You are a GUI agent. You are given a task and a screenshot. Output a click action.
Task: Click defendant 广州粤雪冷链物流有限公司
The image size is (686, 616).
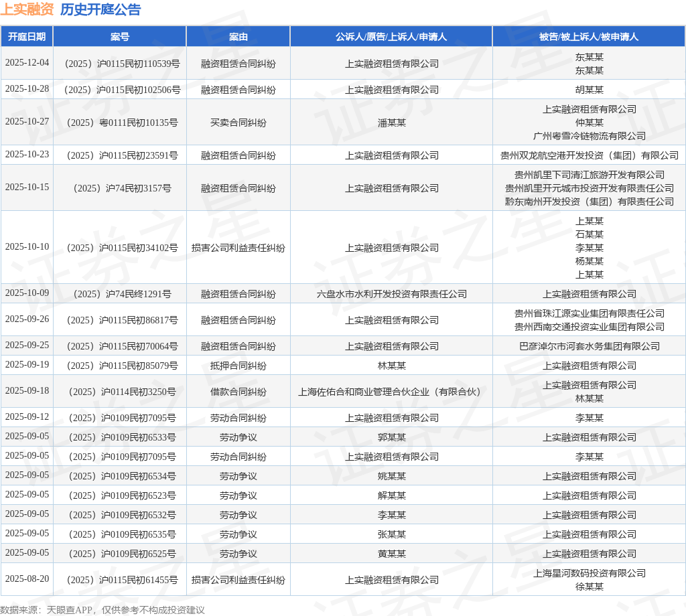coord(590,137)
